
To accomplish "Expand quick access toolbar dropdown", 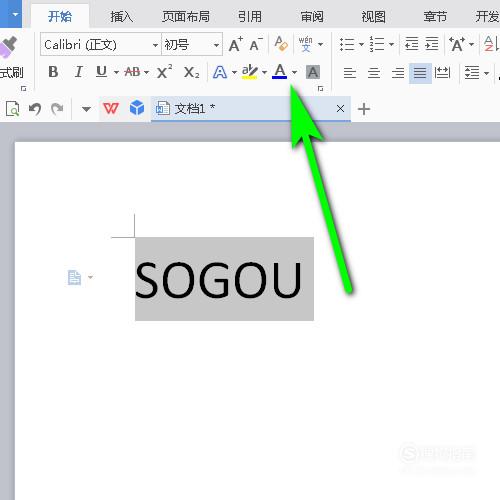I will pos(86,109).
